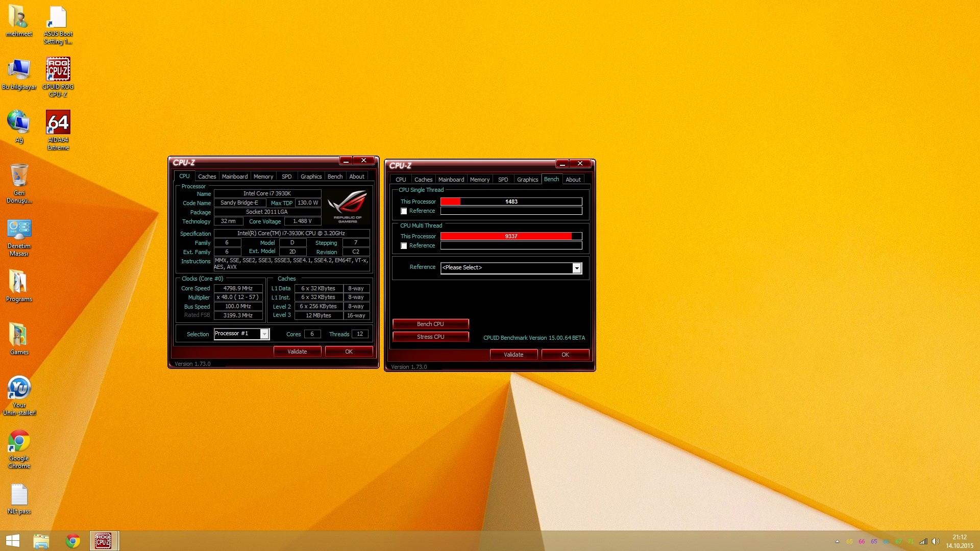This screenshot has height=551, width=980.
Task: Open the Bu bilgisayar desktop icon
Action: (x=19, y=74)
